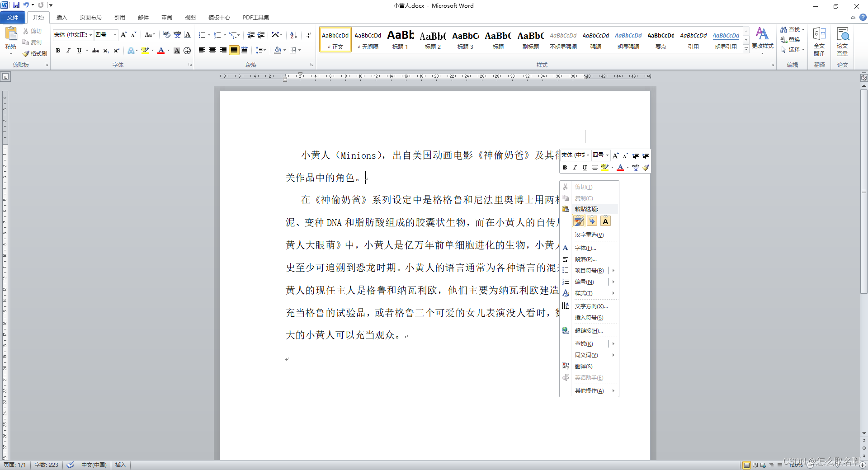This screenshot has height=470, width=868.
Task: Toggle Italic in the ribbon font group
Action: [68, 51]
